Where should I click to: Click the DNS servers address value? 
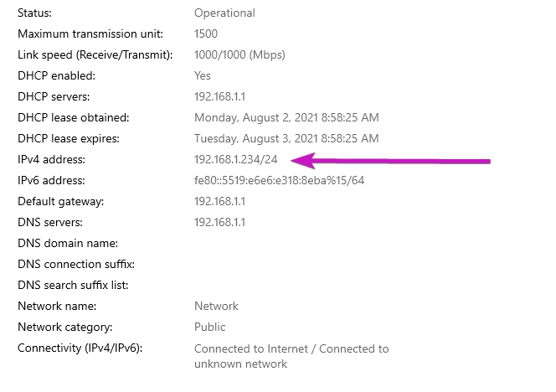click(220, 223)
